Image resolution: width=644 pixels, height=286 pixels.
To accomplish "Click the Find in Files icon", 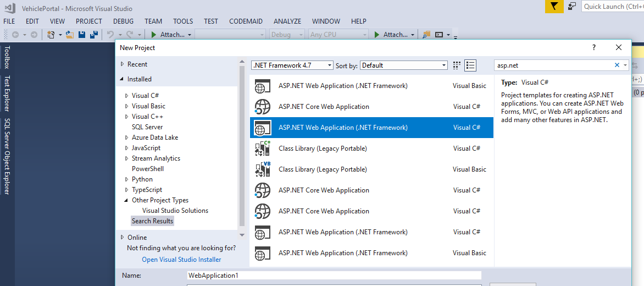I will click(x=427, y=35).
